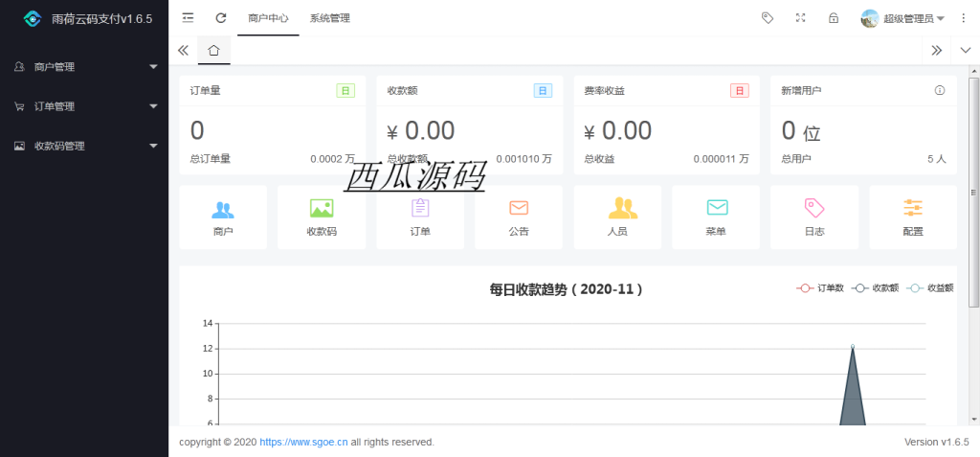The height and width of the screenshot is (457, 980).
Task: Click the scrollbar down arrow
Action: click(x=973, y=418)
